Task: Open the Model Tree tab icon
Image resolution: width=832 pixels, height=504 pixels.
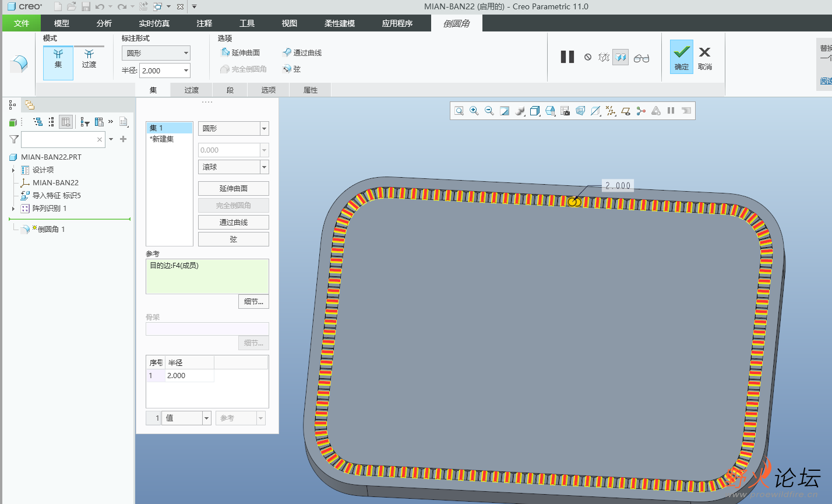Action: click(x=12, y=105)
